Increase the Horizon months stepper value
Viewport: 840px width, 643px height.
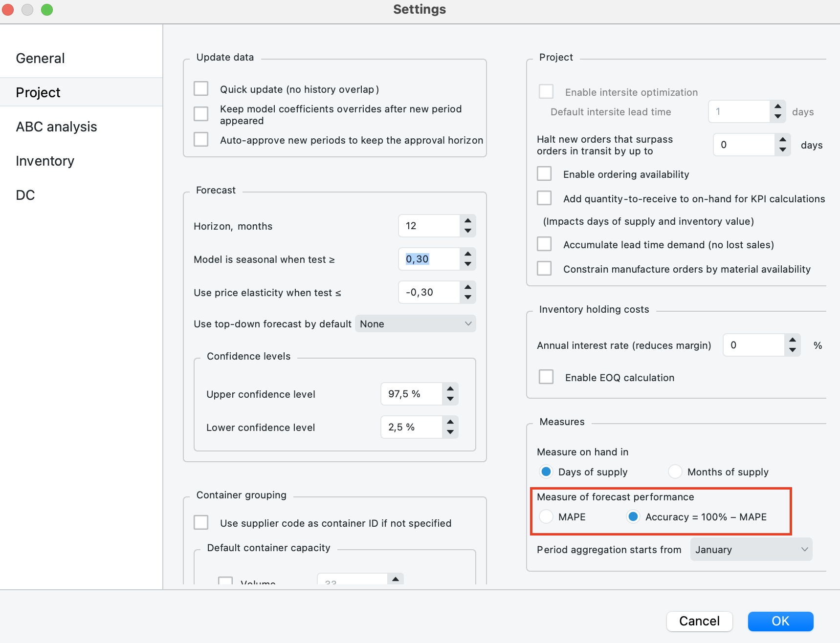click(468, 221)
